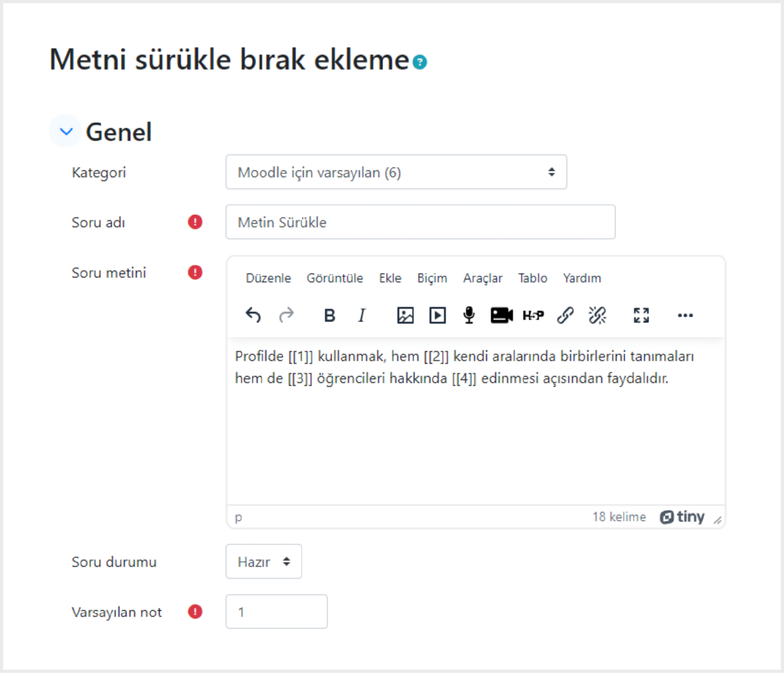Image resolution: width=784 pixels, height=673 pixels.
Task: Start video recording with the camera icon
Action: coord(501,315)
